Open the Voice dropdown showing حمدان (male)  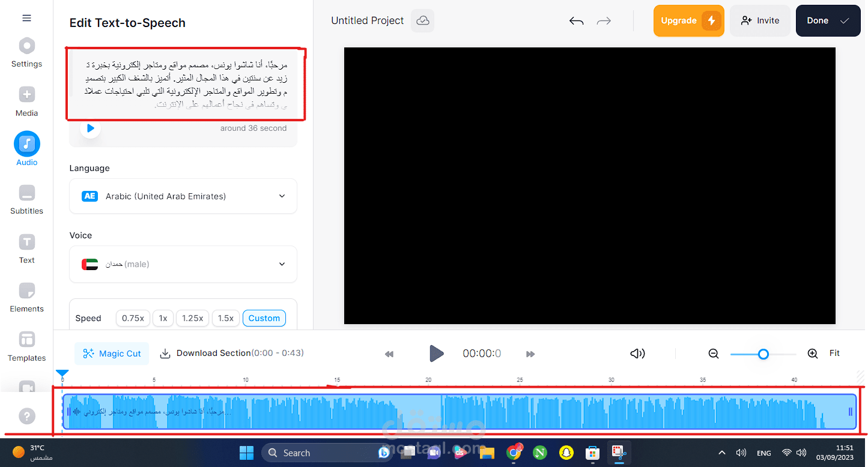[x=183, y=264]
